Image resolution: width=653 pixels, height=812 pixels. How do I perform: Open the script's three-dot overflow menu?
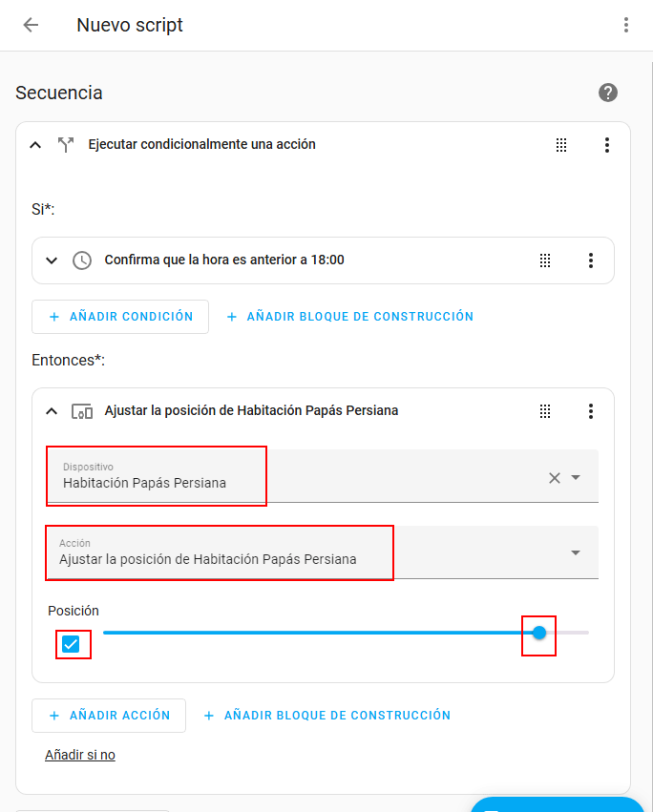click(626, 25)
